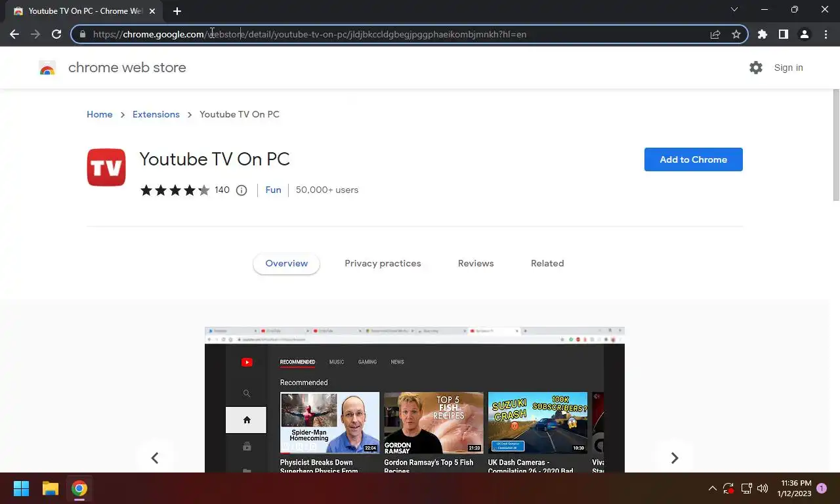The width and height of the screenshot is (840, 504).
Task: Switch to the Related tab
Action: 547,263
